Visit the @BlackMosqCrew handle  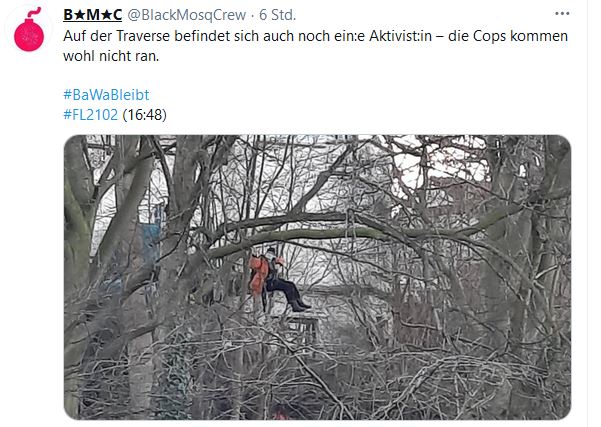tap(186, 15)
